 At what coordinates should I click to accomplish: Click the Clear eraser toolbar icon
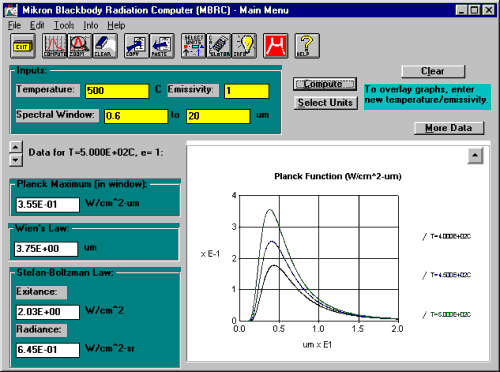pyautogui.click(x=105, y=46)
